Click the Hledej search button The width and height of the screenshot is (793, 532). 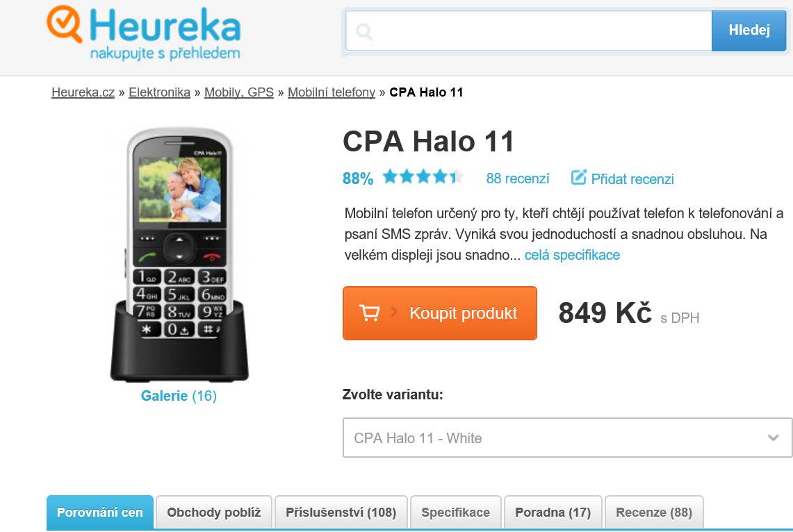(749, 31)
